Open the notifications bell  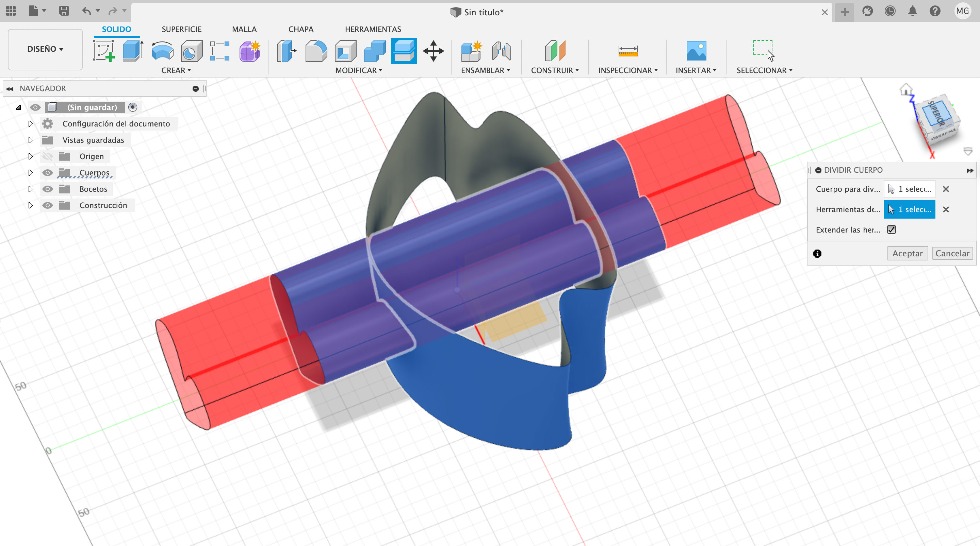912,11
